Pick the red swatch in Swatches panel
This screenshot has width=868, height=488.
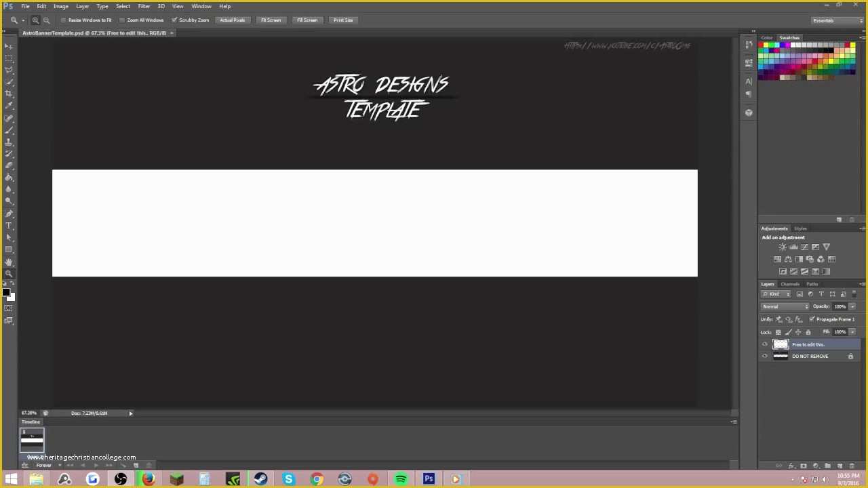pyautogui.click(x=761, y=45)
